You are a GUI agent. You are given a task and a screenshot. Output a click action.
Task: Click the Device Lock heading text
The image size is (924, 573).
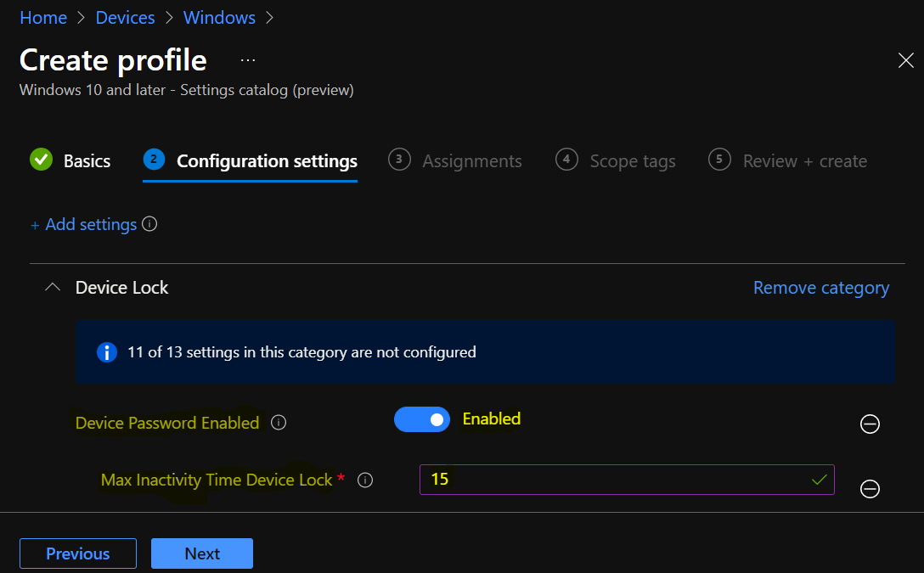pos(122,288)
